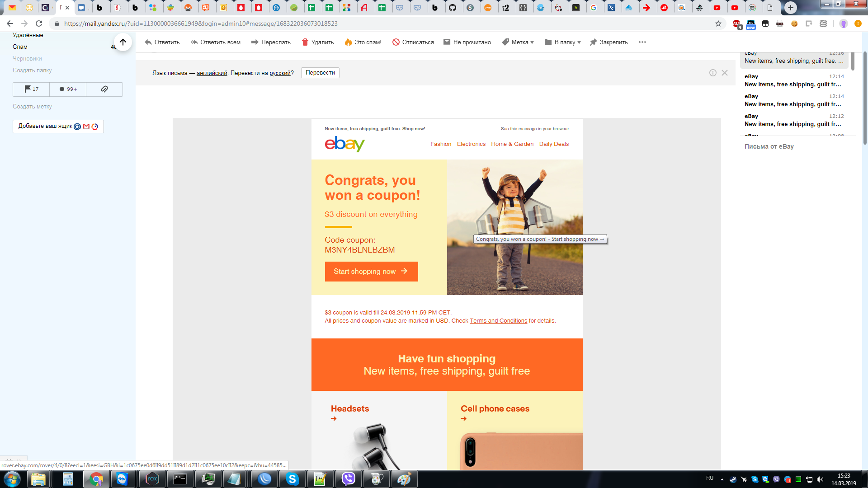868x488 pixels.
Task: Open the browser profile avatar
Action: pos(843,23)
